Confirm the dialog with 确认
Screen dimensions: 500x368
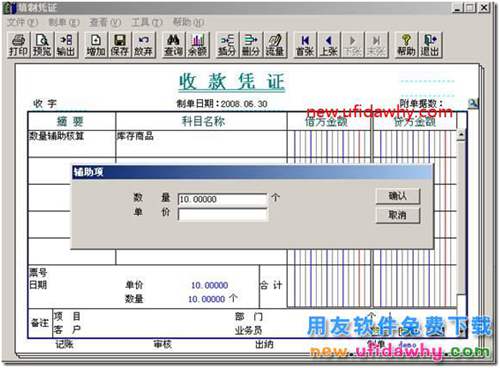[x=398, y=196]
